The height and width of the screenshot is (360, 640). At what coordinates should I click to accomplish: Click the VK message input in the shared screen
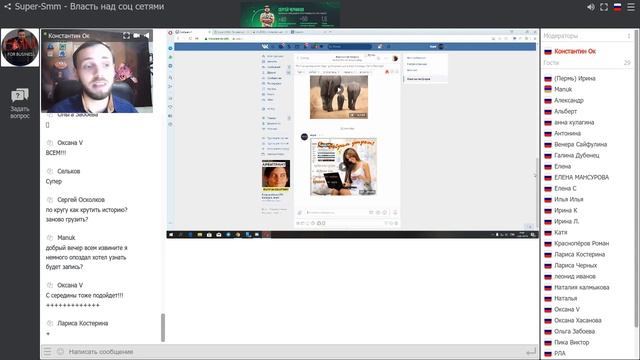(337, 212)
